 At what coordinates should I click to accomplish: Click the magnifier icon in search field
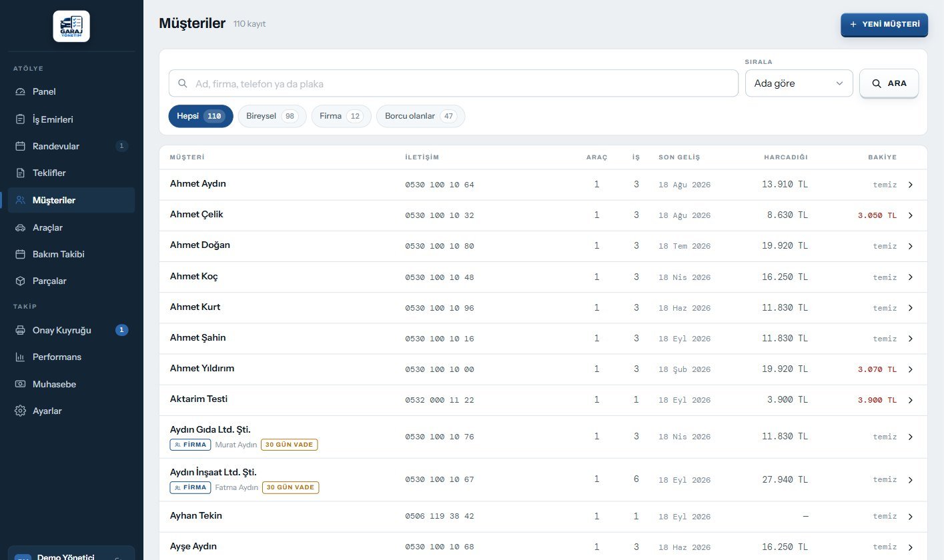[183, 84]
